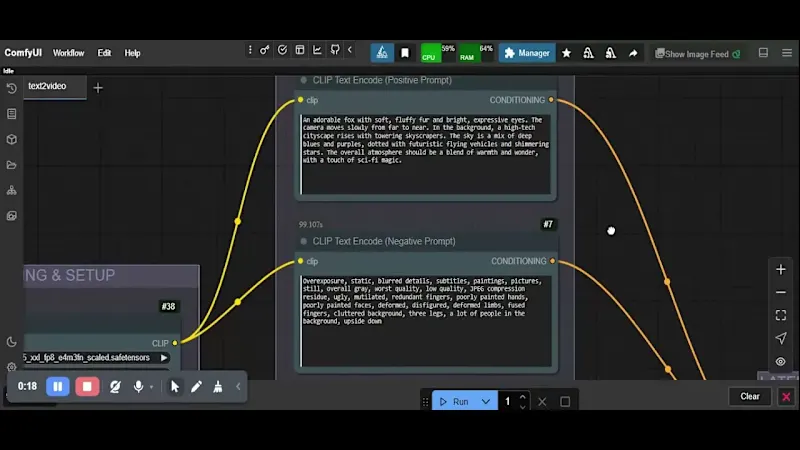The height and width of the screenshot is (450, 800).
Task: Click the bookmark icon in top toolbar
Action: coord(405,53)
